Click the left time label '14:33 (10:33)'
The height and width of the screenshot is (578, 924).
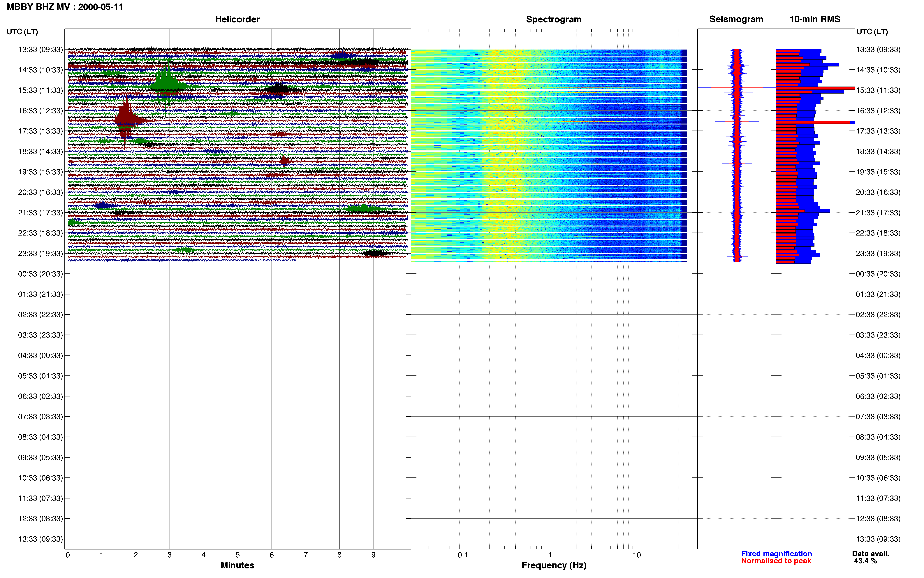41,70
